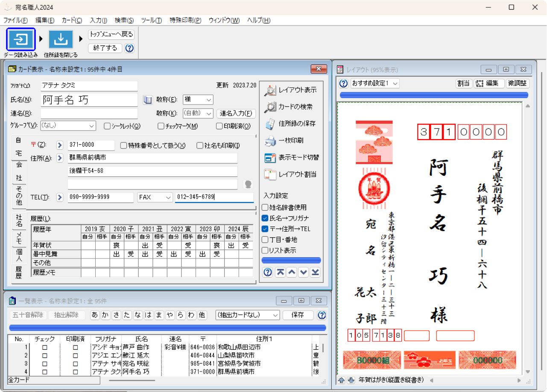Open the name dictionary icon beside 氏名
The height and width of the screenshot is (392, 547).
(x=147, y=100)
